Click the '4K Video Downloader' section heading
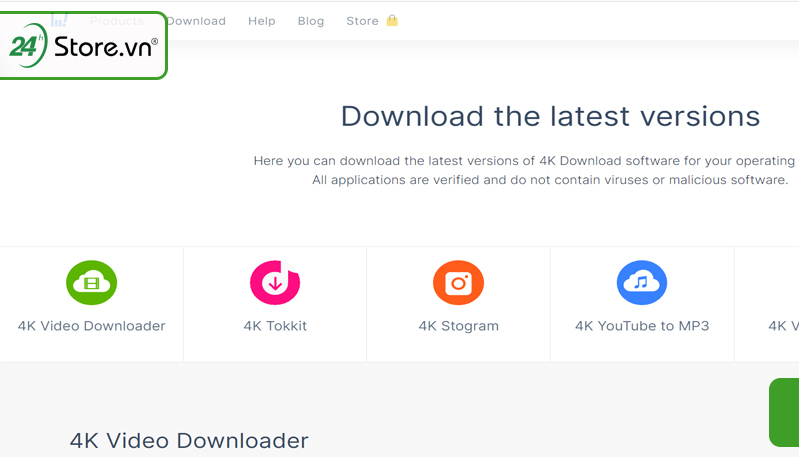The width and height of the screenshot is (799, 457). click(189, 441)
